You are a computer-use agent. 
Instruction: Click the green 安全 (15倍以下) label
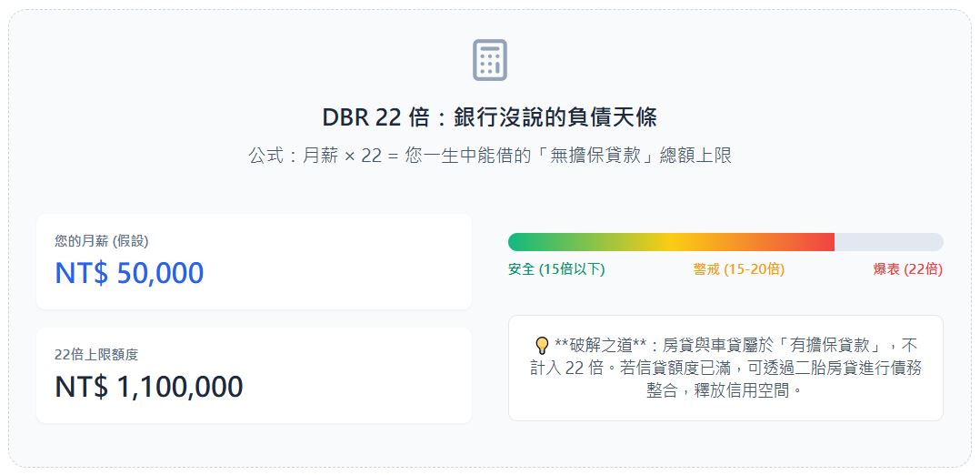(556, 269)
